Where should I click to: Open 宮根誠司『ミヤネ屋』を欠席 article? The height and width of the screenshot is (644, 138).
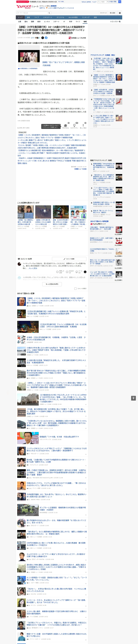[59, 437]
